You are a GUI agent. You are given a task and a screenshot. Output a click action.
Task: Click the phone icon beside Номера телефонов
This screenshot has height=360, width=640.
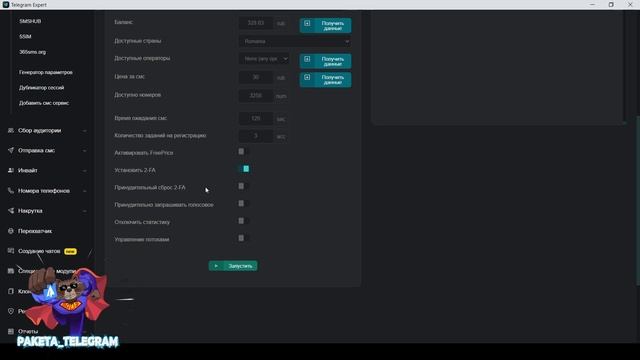tap(11, 191)
